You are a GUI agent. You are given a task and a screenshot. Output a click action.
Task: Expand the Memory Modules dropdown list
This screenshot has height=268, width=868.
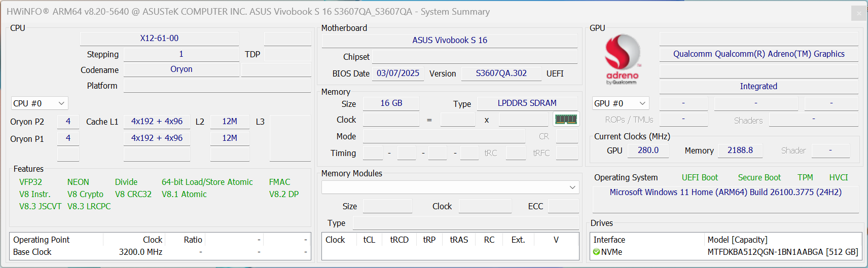pyautogui.click(x=572, y=187)
